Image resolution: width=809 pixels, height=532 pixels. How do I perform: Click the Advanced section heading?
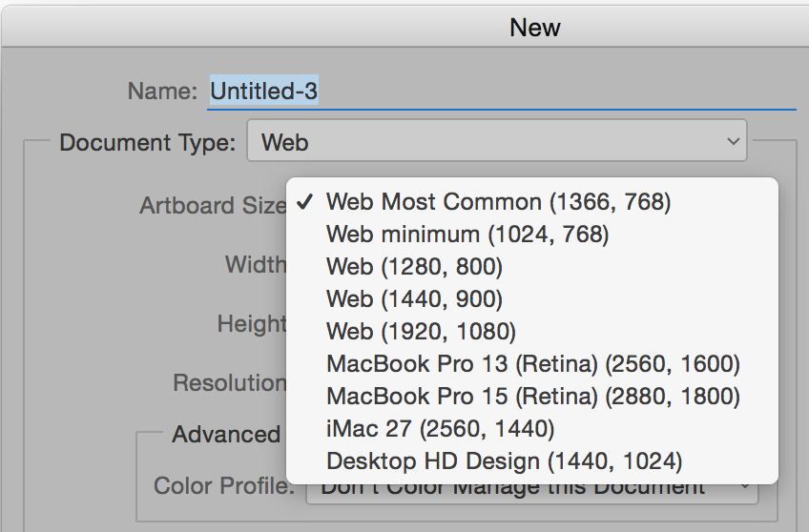coord(225,435)
